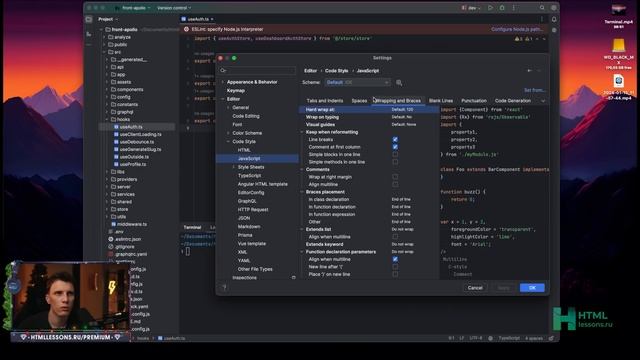Switch to Code Generation tab

coord(513,101)
